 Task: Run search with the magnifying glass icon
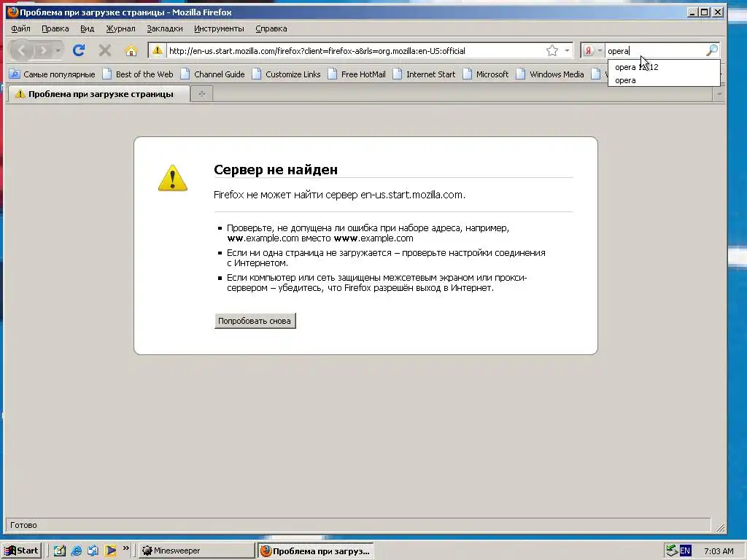coord(712,50)
